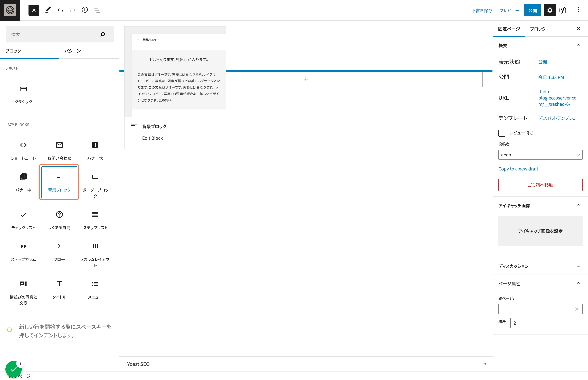Click 下書き保存 to save draft
The image size is (588, 380).
[x=482, y=10]
